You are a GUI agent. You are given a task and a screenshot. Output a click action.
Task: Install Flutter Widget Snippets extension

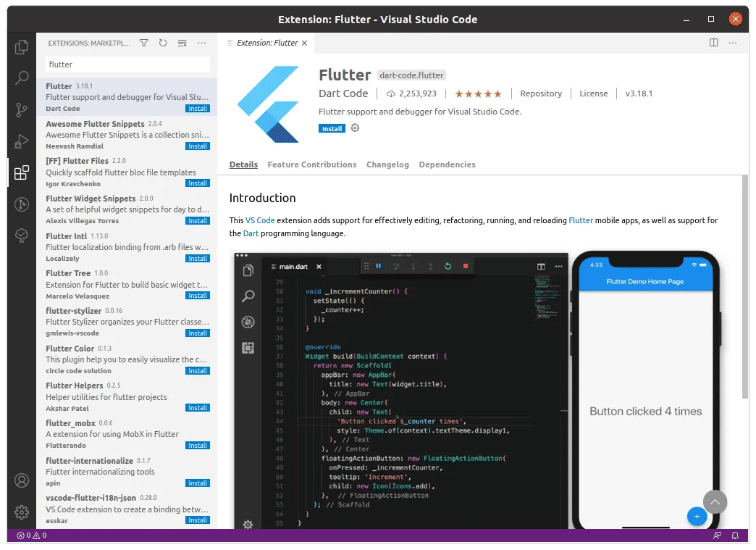pos(198,221)
